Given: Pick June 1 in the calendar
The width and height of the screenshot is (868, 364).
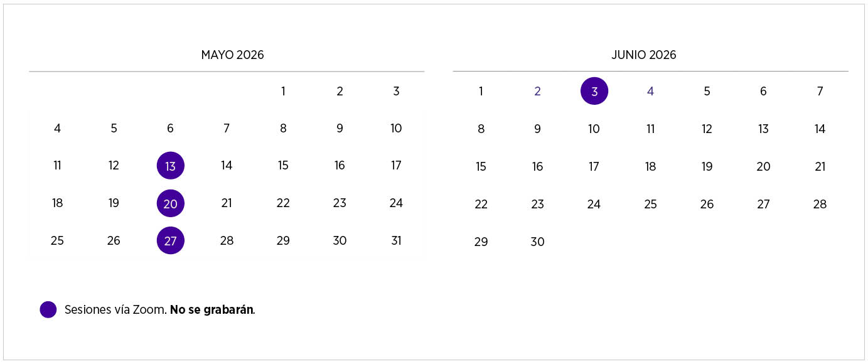Looking at the screenshot, I should [481, 92].
